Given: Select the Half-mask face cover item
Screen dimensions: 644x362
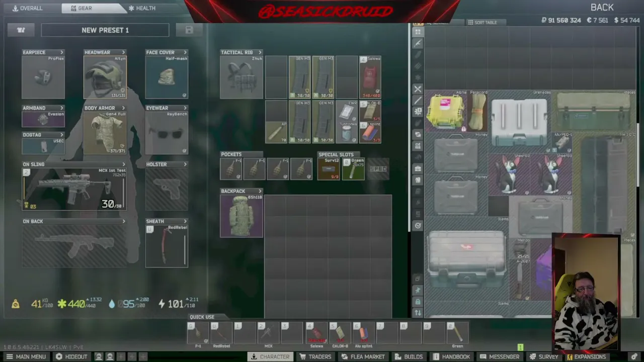Looking at the screenshot, I should tap(167, 77).
